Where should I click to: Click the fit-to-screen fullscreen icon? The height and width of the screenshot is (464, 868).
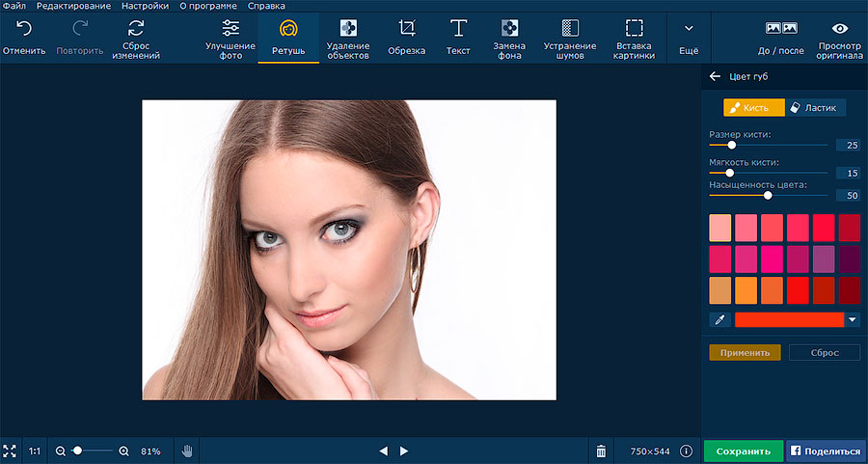10,450
